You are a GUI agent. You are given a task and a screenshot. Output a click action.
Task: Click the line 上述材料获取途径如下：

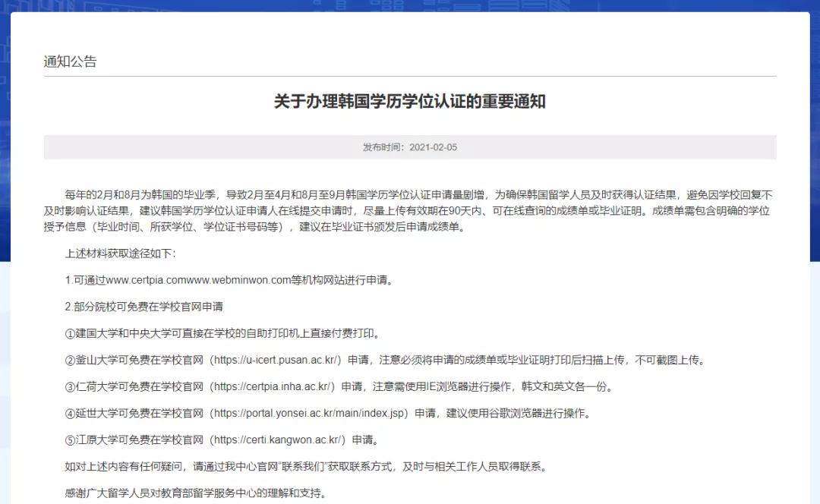(121, 254)
